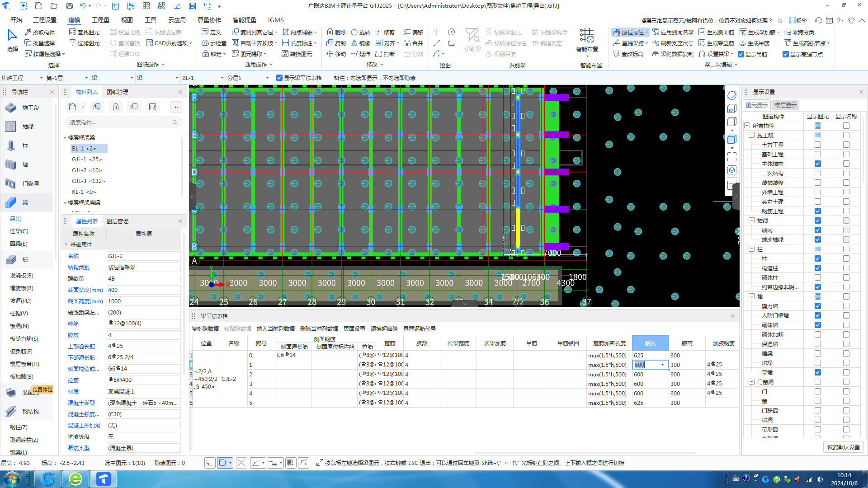Screen dimensions: 868x488
Task: Click the 云检查 cloud check tool
Action: pyautogui.click(x=214, y=43)
